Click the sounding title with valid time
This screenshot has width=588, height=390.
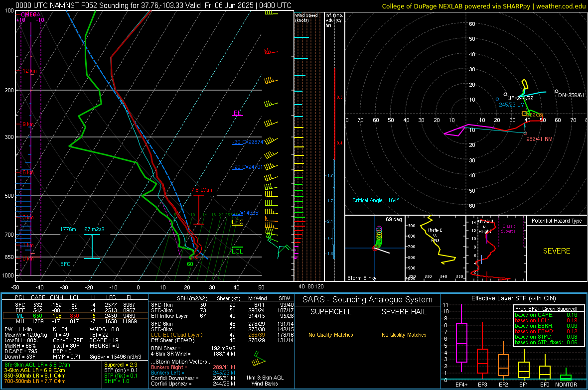click(153, 5)
